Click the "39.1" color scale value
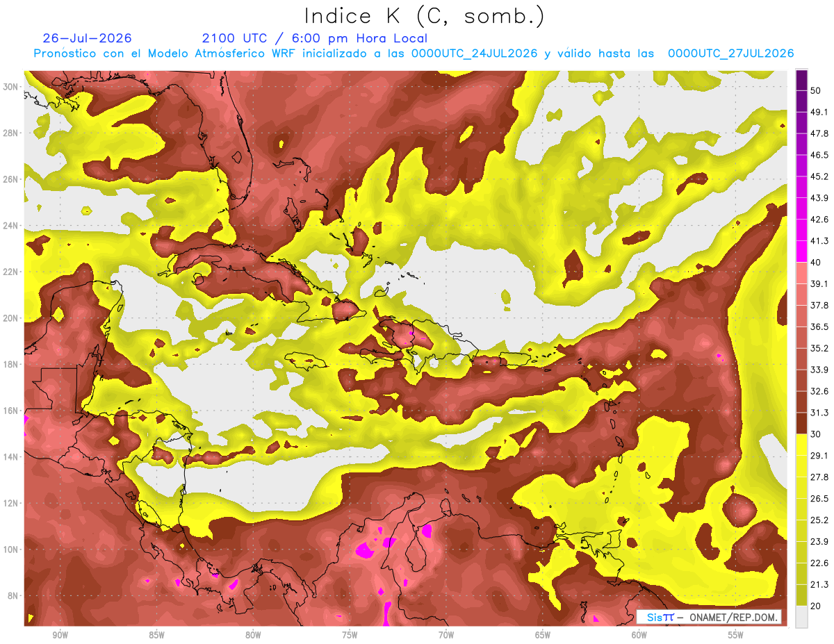834x644 pixels. 819,284
